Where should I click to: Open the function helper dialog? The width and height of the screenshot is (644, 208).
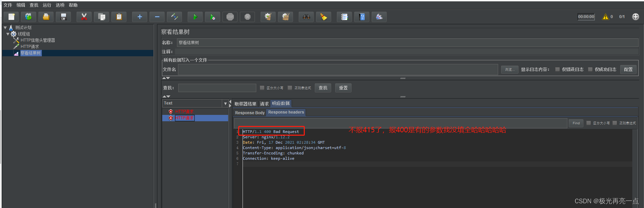pos(345,17)
